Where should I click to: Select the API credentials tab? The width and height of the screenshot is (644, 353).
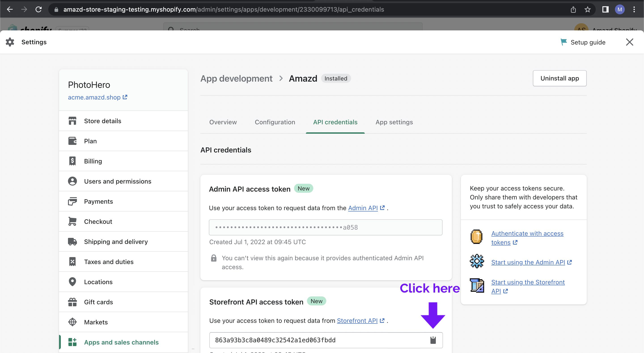pyautogui.click(x=335, y=122)
